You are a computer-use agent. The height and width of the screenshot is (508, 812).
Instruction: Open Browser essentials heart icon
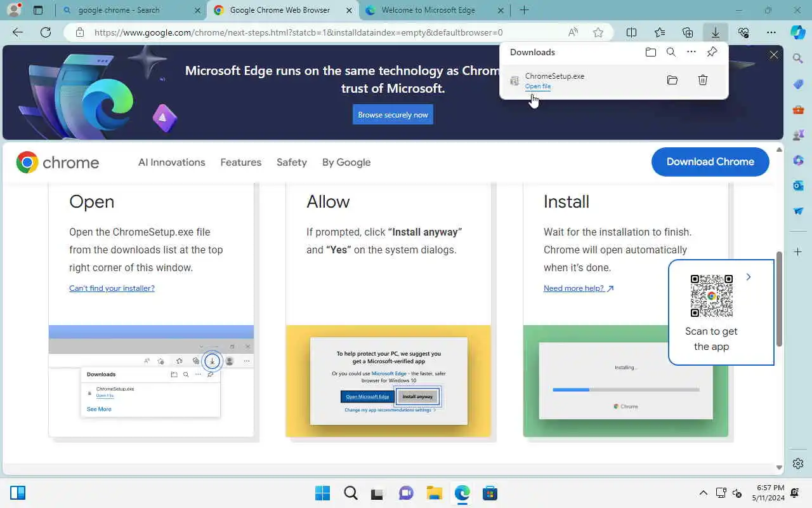point(743,32)
